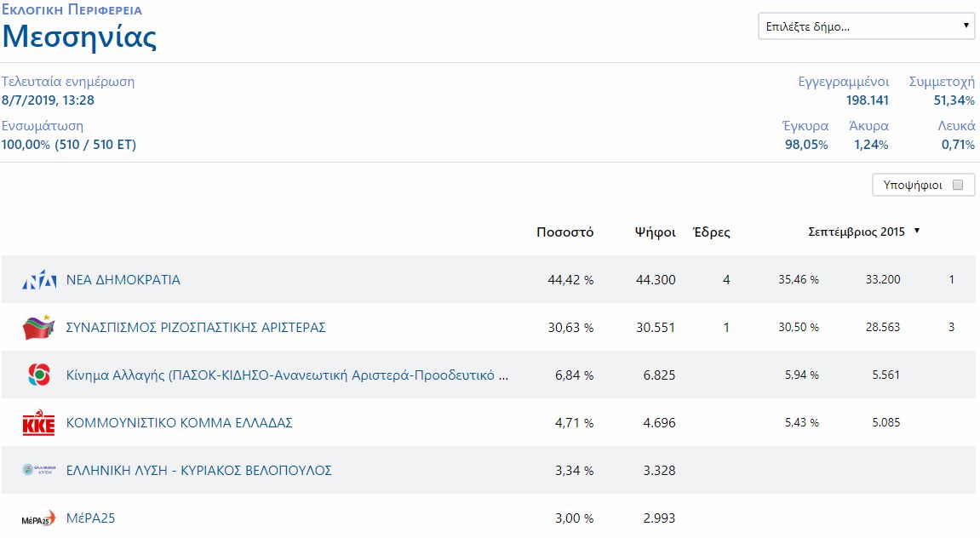
Task: Click the Nea Dimokratia party logo
Action: point(39,280)
